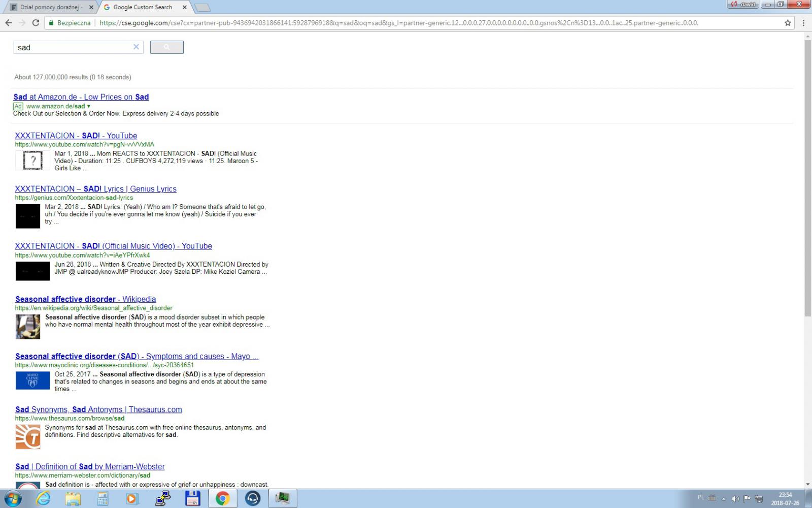This screenshot has width=812, height=508.
Task: Open the Chrome three-dot menu
Action: [803, 23]
